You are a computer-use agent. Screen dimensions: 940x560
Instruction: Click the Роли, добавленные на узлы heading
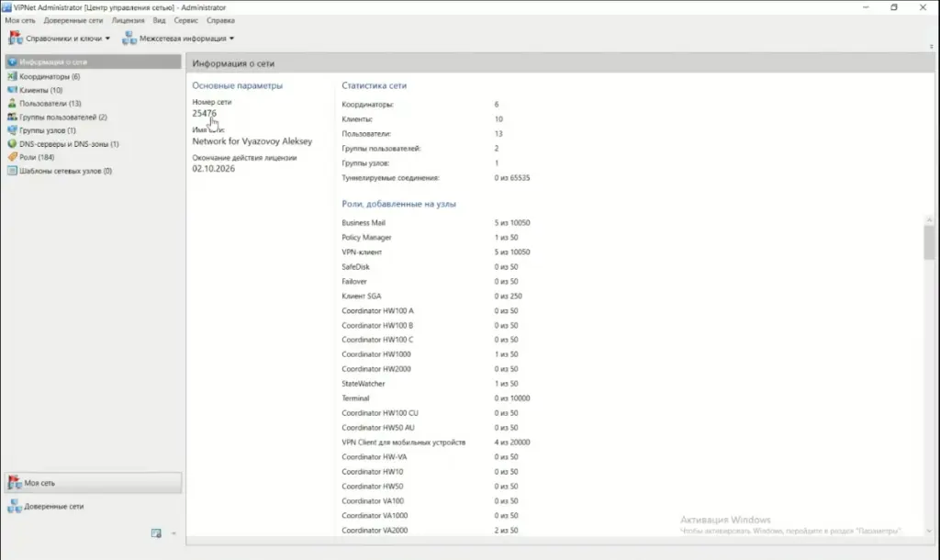398,204
